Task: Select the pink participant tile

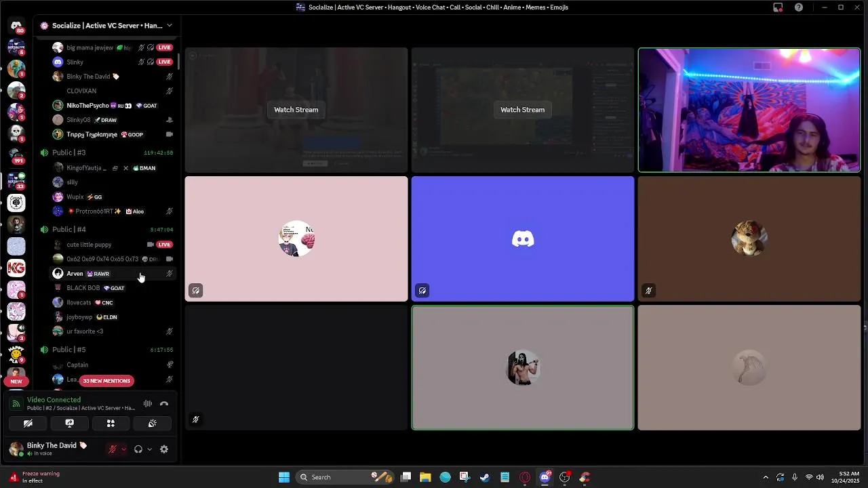Action: click(296, 239)
